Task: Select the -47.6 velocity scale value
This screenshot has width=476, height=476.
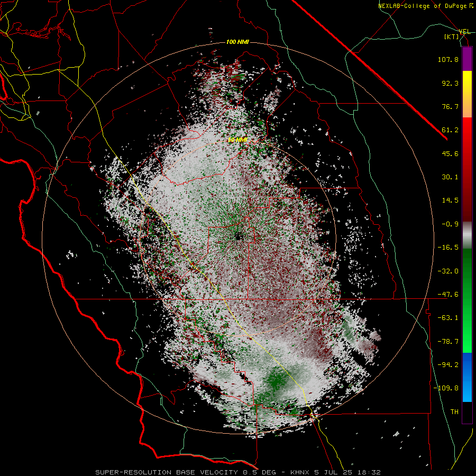Action: tap(448, 295)
